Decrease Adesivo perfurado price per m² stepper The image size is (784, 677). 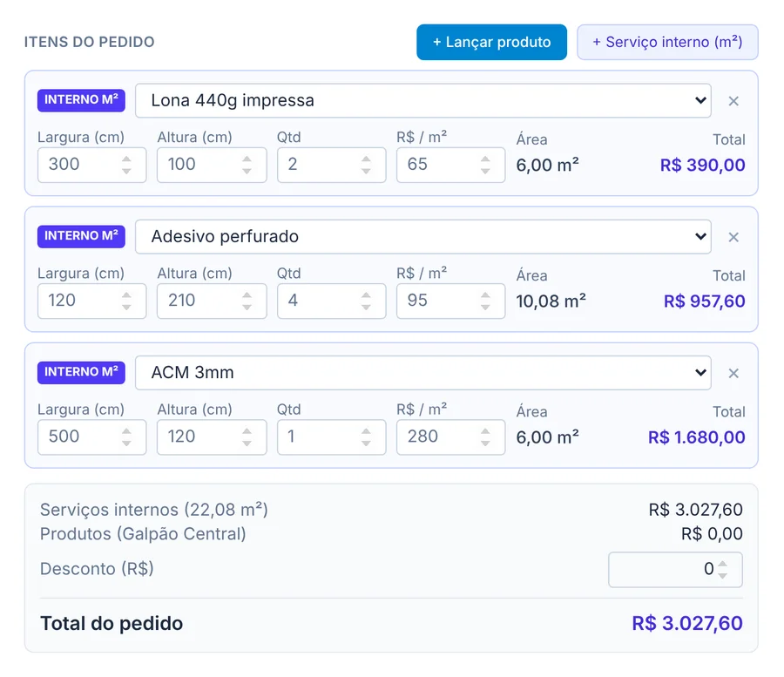[x=485, y=307]
